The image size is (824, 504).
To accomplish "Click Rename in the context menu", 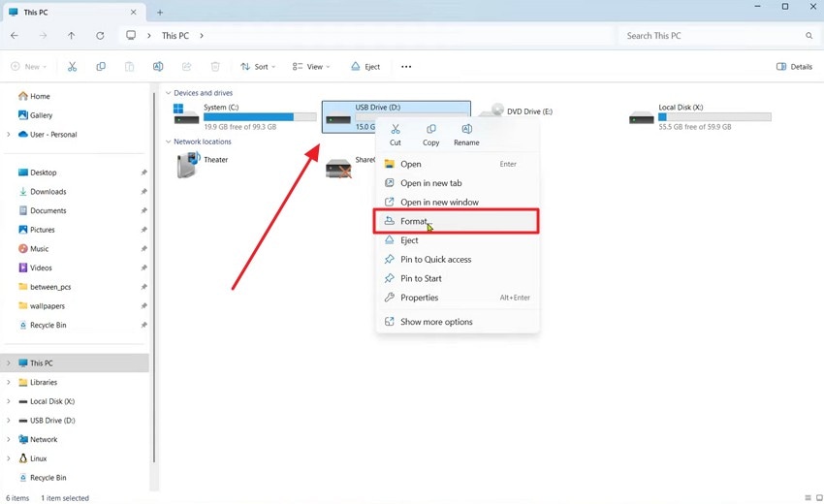I will [x=466, y=135].
